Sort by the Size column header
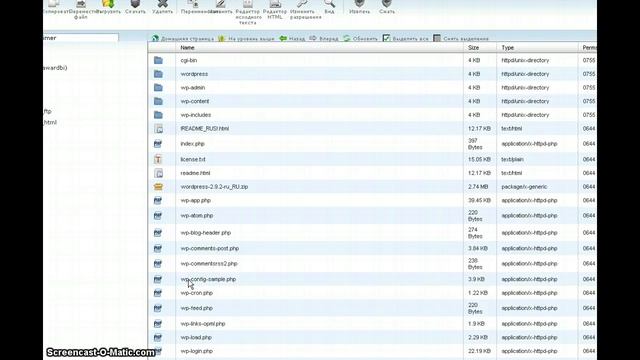The width and height of the screenshot is (640, 360). tap(473, 48)
